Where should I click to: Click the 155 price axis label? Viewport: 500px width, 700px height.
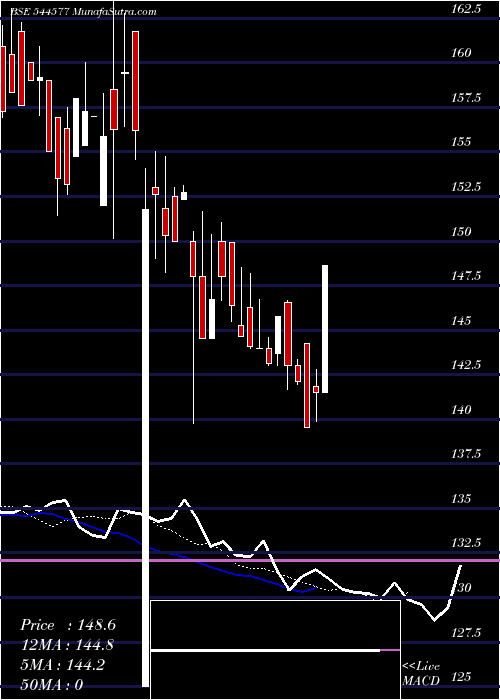pyautogui.click(x=461, y=142)
